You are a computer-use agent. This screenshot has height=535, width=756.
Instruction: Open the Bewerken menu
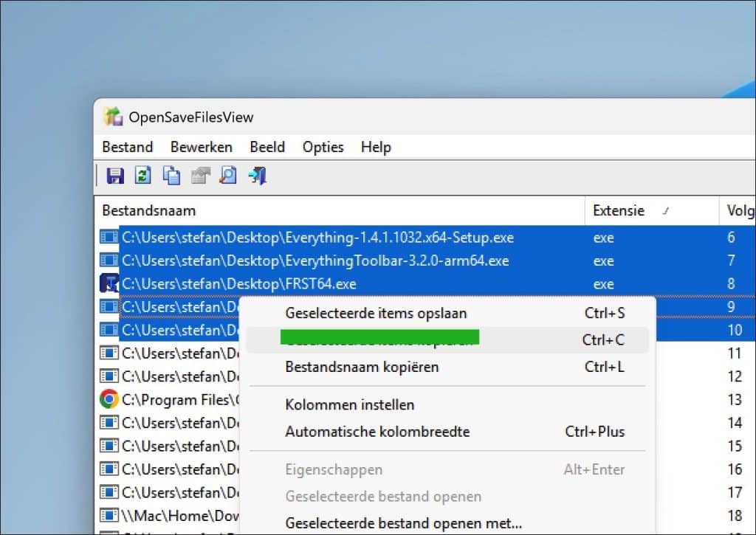(201, 147)
